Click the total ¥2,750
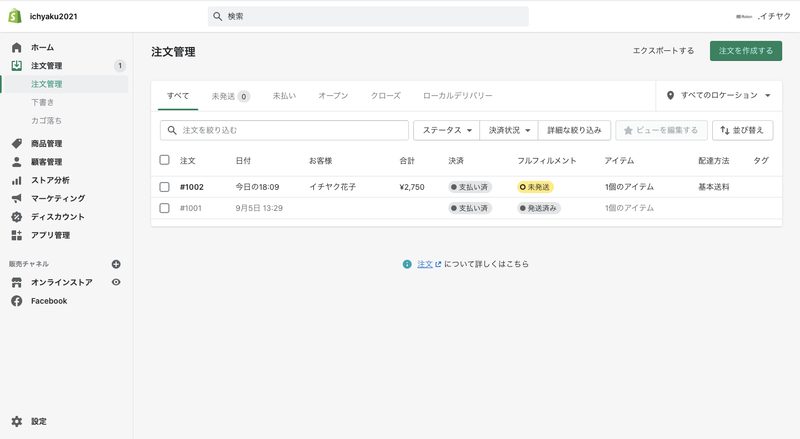The width and height of the screenshot is (800, 439). click(412, 187)
